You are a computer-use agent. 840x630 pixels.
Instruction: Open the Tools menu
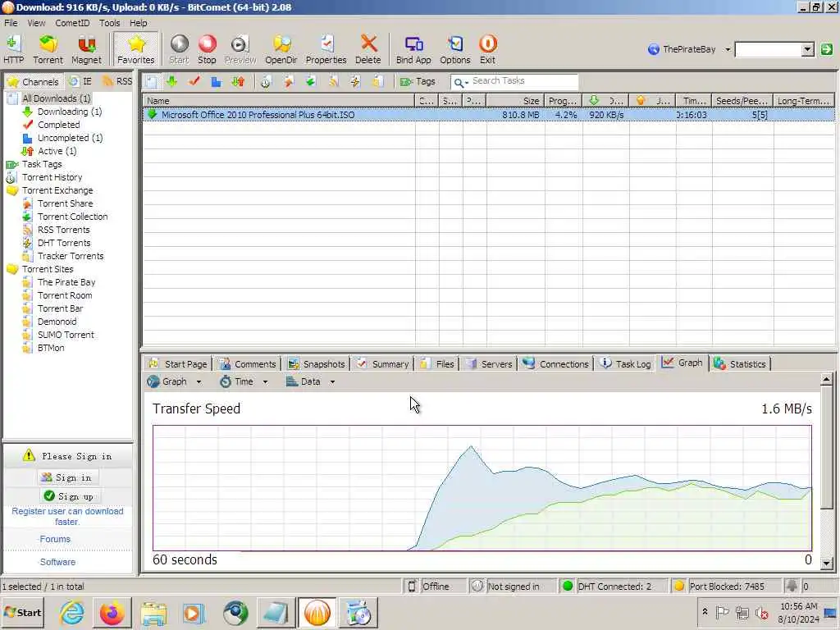click(x=109, y=23)
